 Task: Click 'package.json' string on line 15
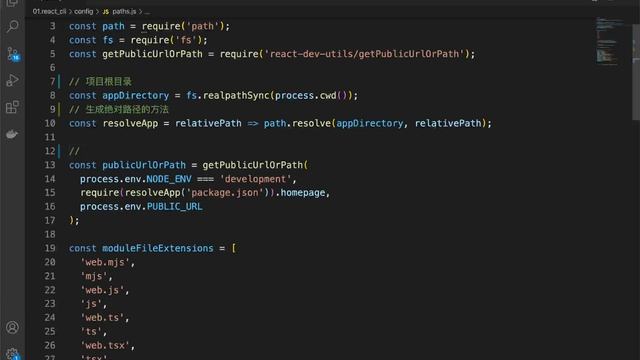point(225,193)
